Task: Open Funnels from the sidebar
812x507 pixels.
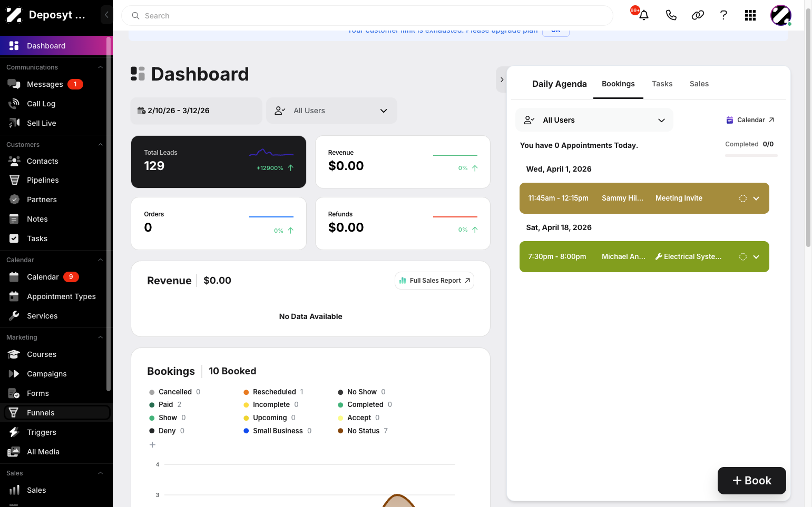Action: 56,413
